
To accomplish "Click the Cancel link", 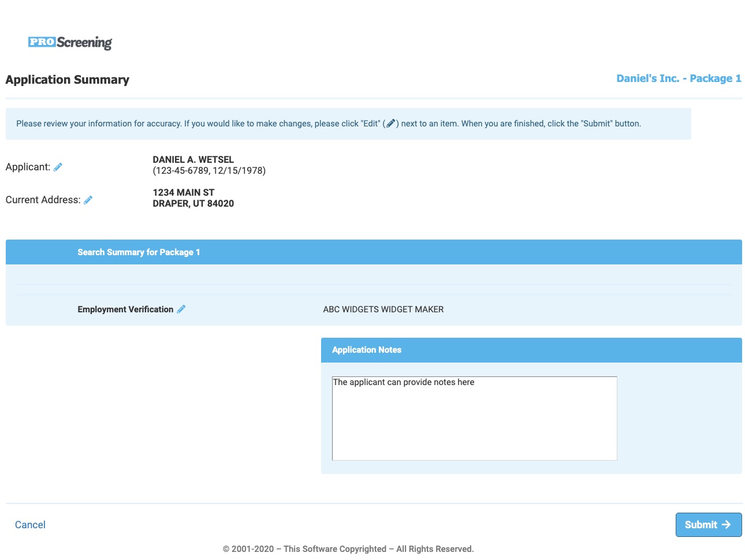I will (30, 525).
